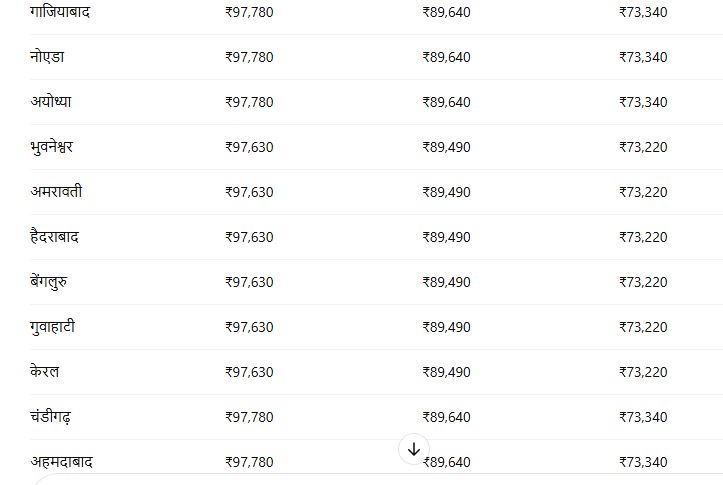Click the ₹89,640 price in अयोध्या row
This screenshot has height=485, width=723.
click(x=446, y=102)
